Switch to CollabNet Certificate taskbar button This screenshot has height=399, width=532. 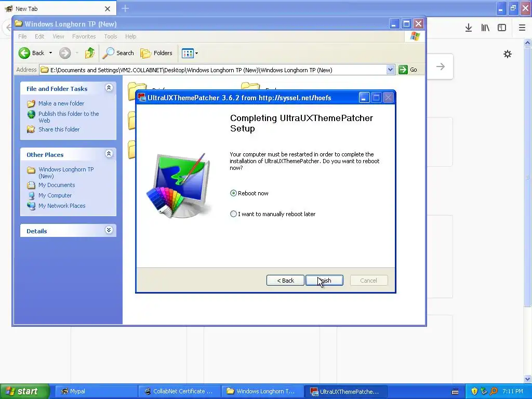point(179,391)
